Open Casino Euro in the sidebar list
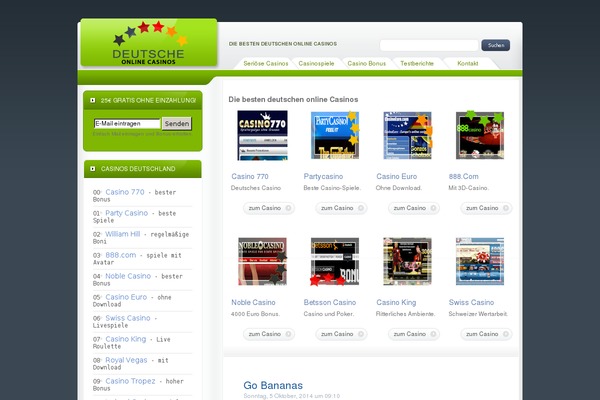This screenshot has width=600, height=400. pos(126,297)
